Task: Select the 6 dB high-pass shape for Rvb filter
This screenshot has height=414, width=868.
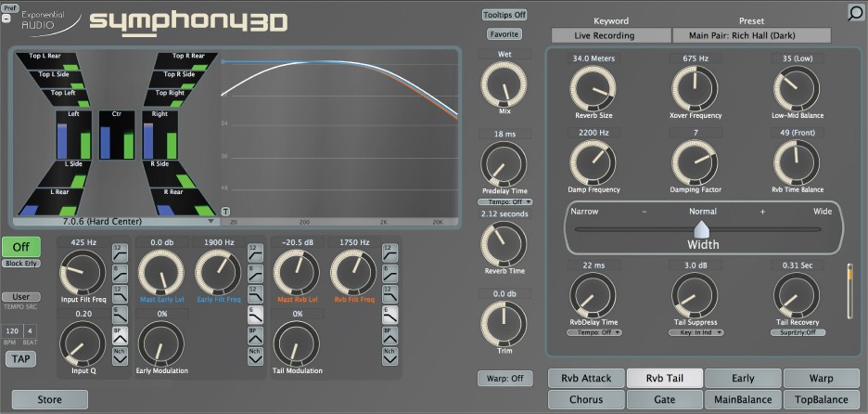Action: (x=389, y=273)
